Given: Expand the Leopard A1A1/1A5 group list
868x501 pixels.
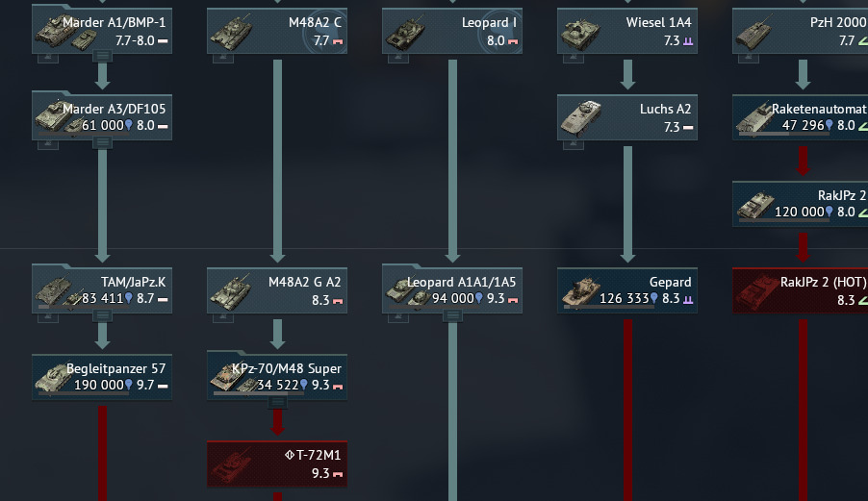Looking at the screenshot, I should click(452, 315).
